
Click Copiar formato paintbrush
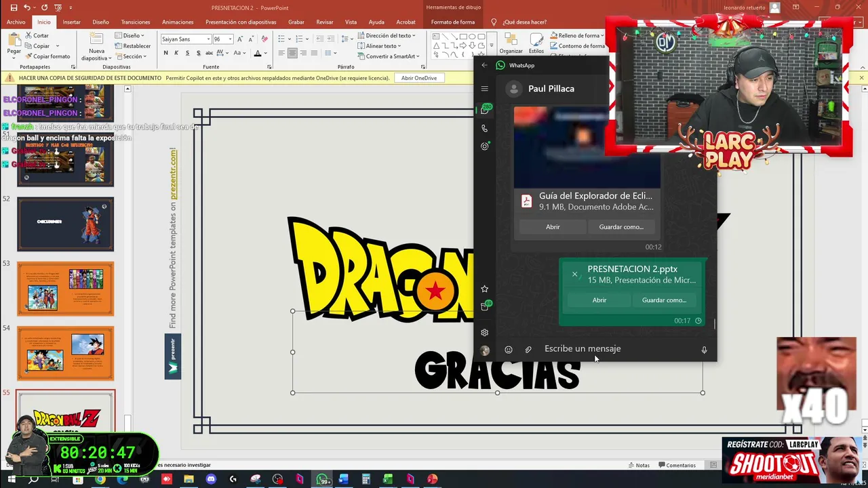point(47,56)
